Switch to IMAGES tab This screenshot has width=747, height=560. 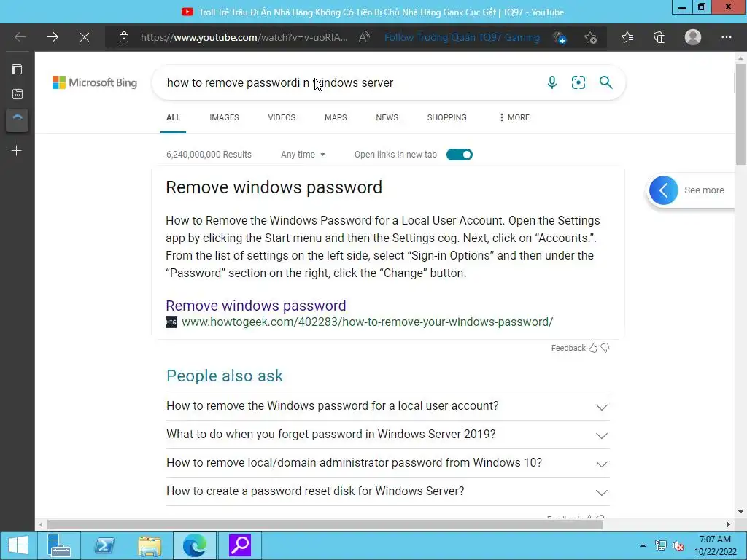coord(225,117)
